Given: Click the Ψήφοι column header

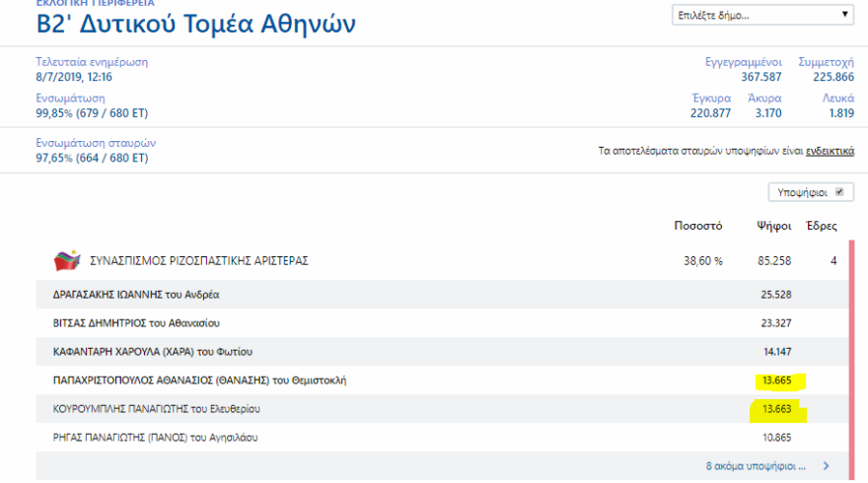Looking at the screenshot, I should pos(773,226).
